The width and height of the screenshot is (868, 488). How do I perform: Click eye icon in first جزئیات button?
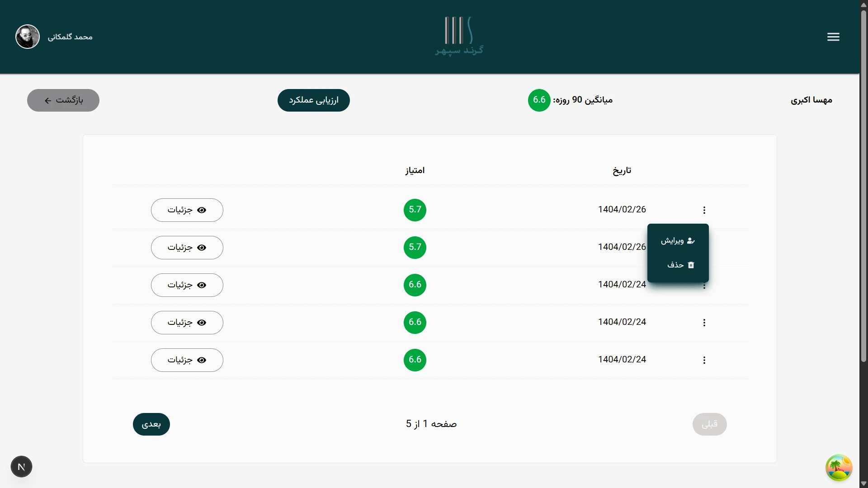(x=202, y=210)
